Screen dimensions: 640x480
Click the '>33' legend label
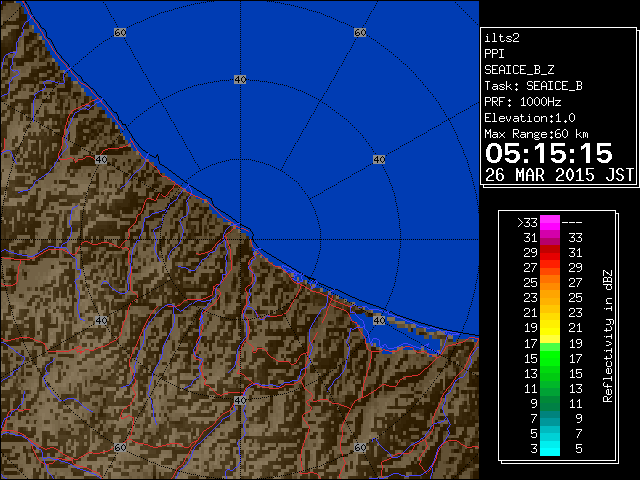pyautogui.click(x=527, y=223)
